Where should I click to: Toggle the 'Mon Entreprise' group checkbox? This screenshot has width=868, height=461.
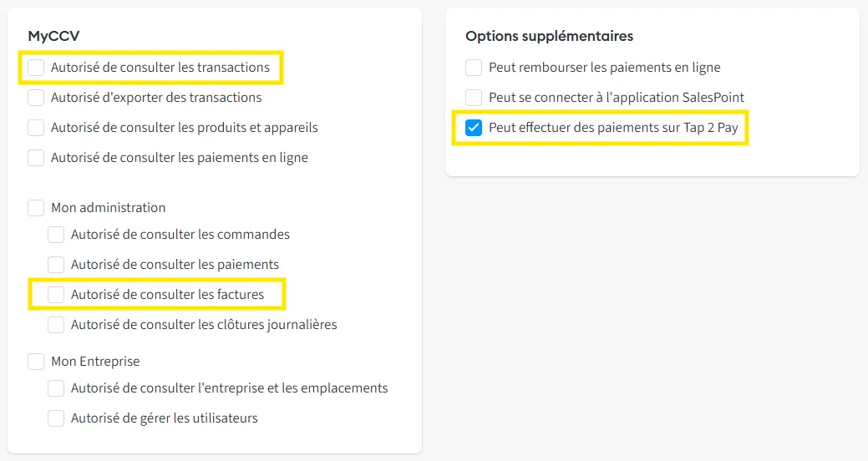tap(36, 362)
